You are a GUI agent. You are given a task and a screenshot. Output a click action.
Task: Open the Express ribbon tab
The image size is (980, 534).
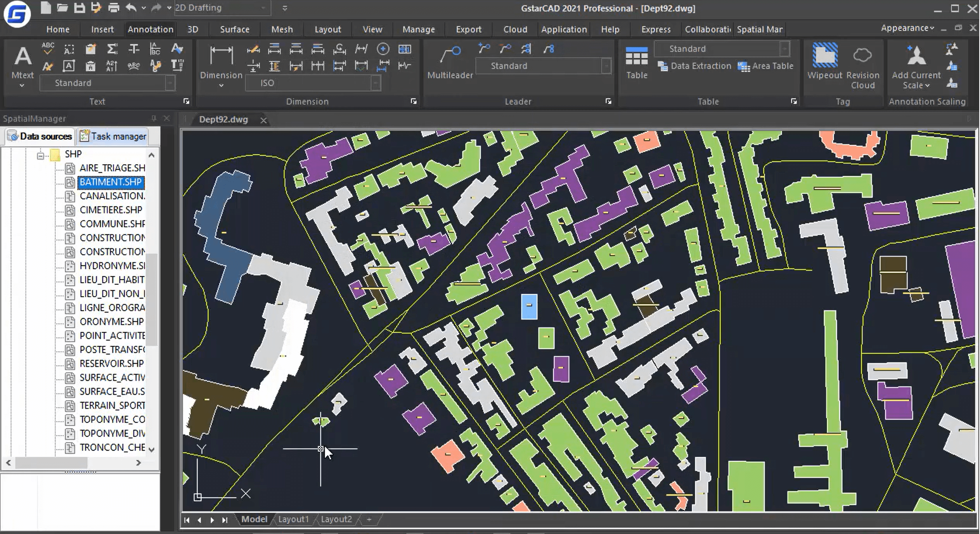[x=656, y=29]
